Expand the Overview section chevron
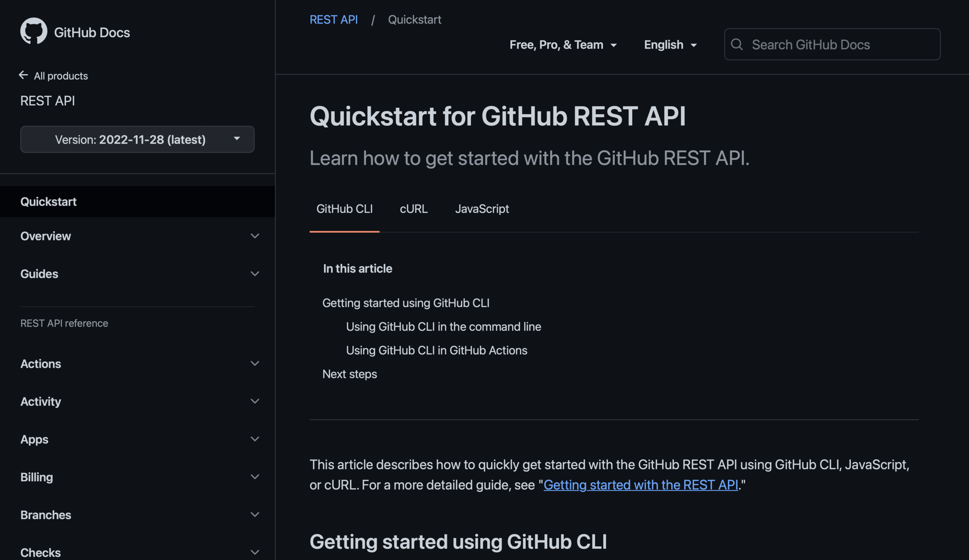 255,236
